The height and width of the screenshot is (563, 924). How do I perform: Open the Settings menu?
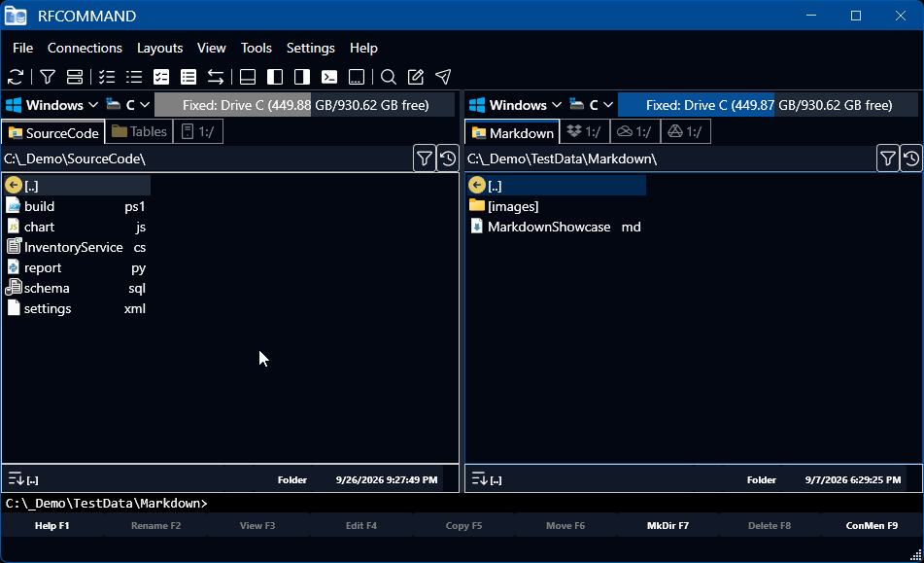(x=311, y=48)
